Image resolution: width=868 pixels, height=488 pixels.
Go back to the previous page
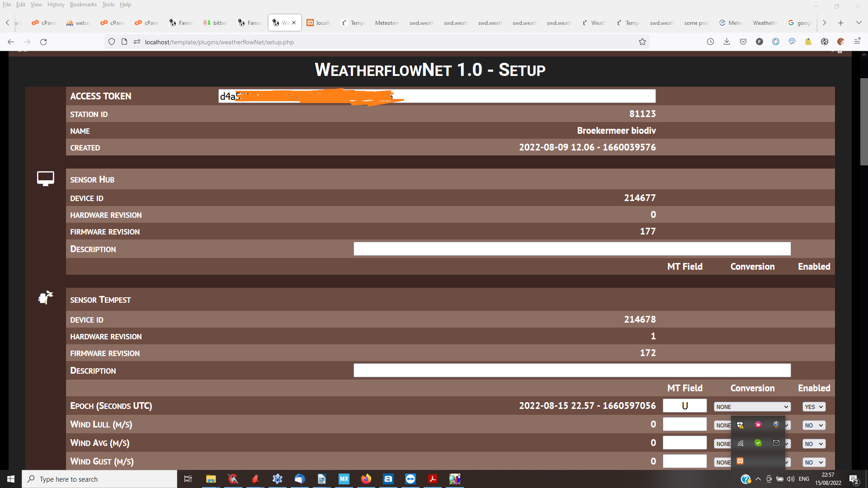pos(11,42)
